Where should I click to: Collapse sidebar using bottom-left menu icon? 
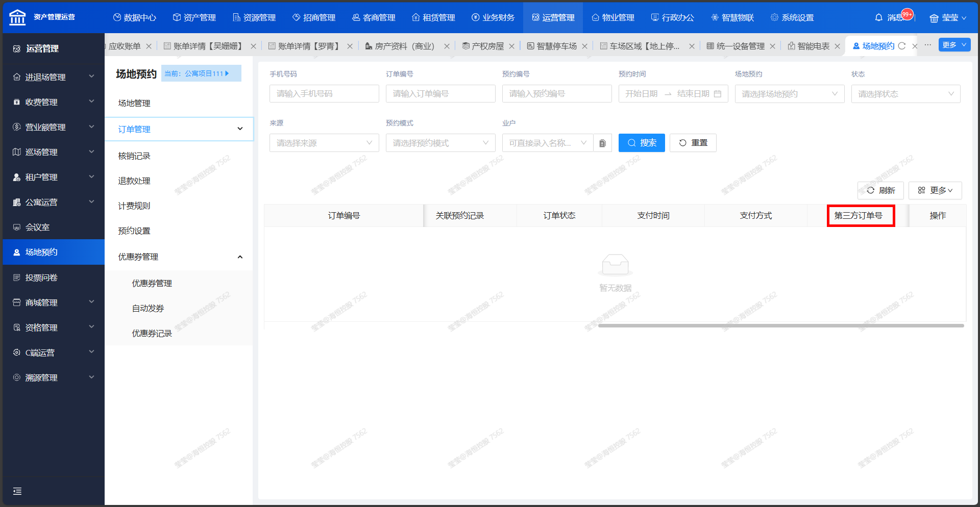point(17,491)
